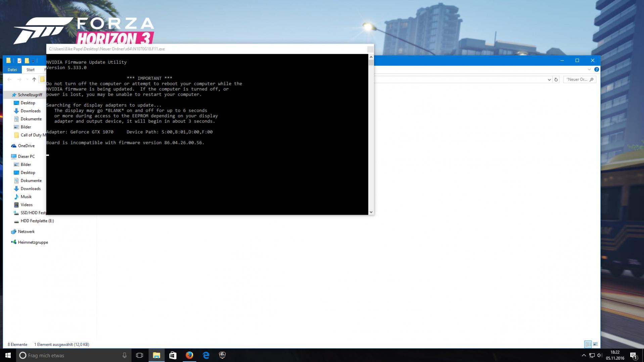
Task: Click the properties icon in quick access toolbar
Action: (x=19, y=61)
